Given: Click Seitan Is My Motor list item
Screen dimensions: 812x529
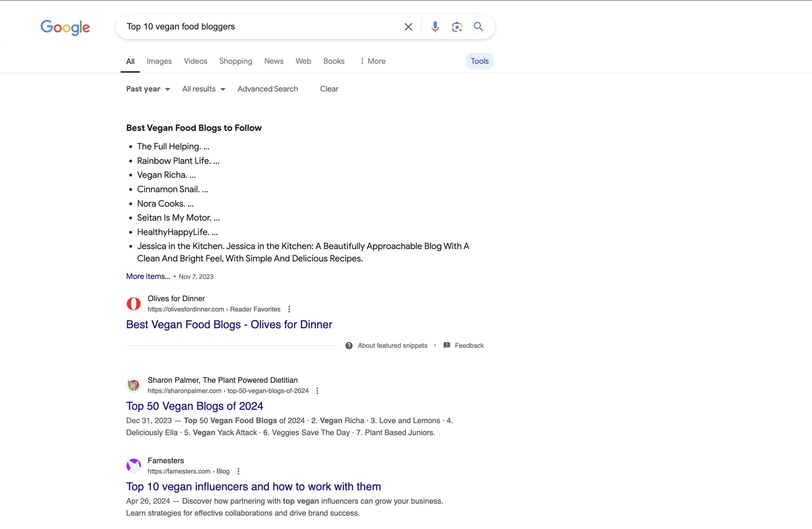Looking at the screenshot, I should click(x=178, y=218).
